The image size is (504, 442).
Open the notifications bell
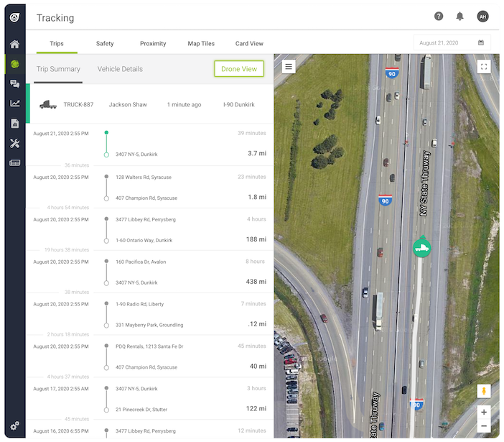coord(459,17)
